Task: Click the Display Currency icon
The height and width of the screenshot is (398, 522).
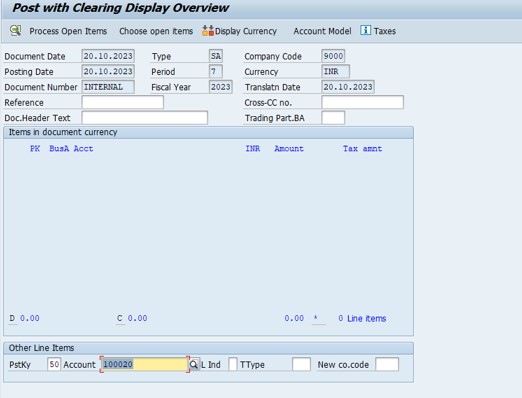Action: point(208,31)
